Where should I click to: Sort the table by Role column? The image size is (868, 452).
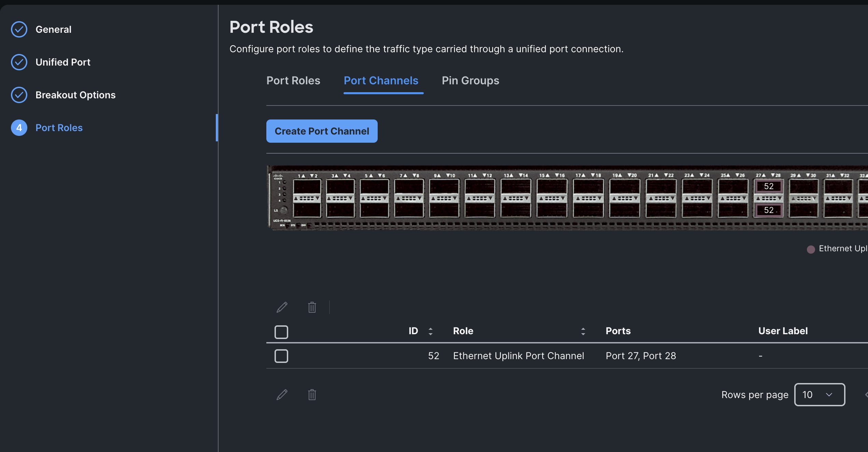[583, 331]
